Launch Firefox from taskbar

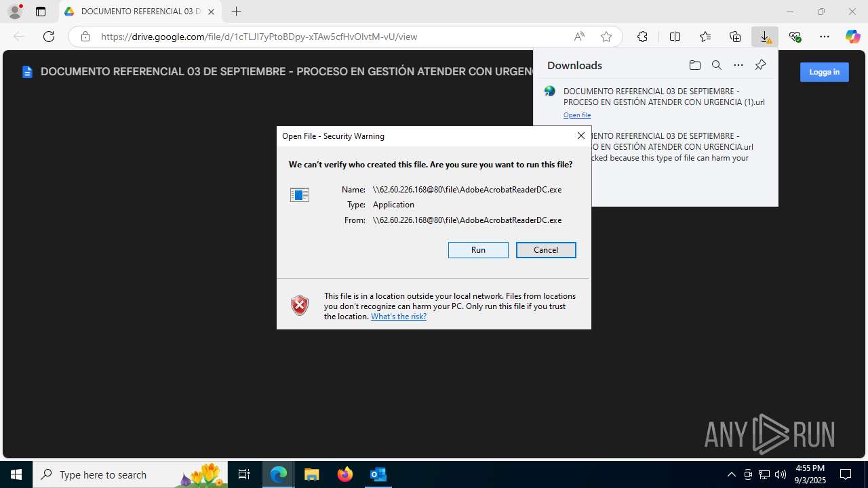(345, 474)
